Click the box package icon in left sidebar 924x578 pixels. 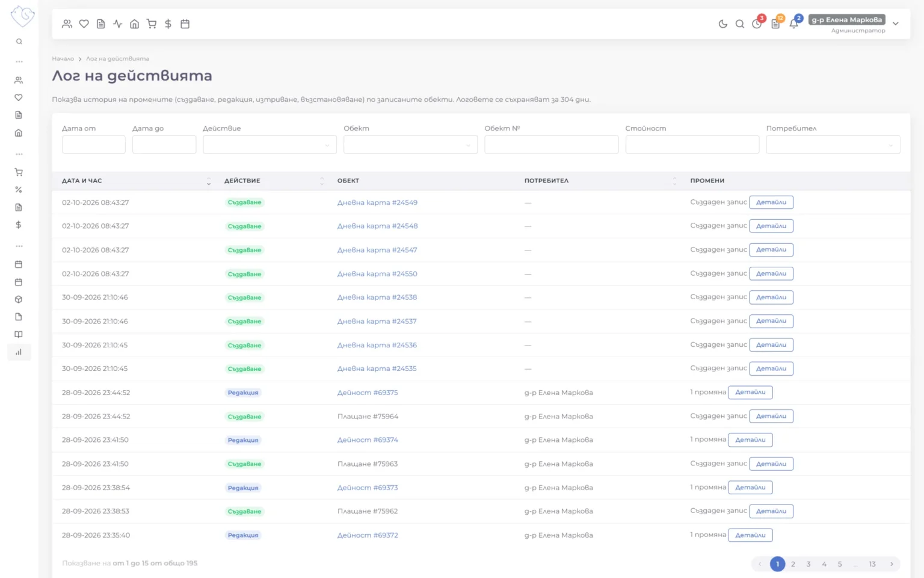coord(19,299)
